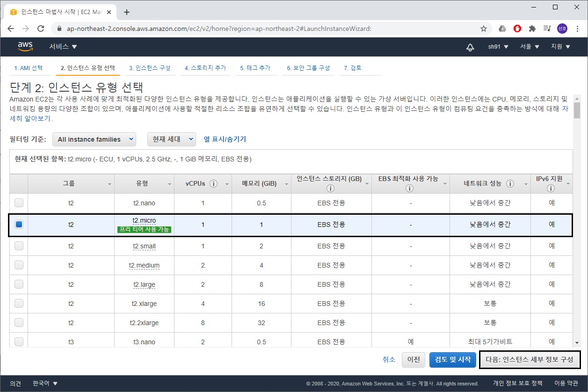This screenshot has width=588, height=392.
Task: Open the media control playlist icon
Action: [x=547, y=29]
